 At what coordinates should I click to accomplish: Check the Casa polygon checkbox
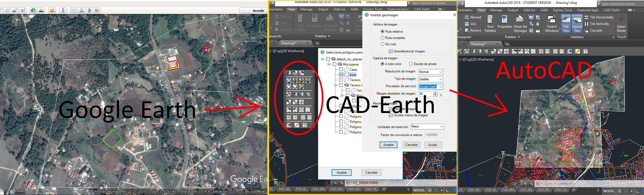point(341,69)
